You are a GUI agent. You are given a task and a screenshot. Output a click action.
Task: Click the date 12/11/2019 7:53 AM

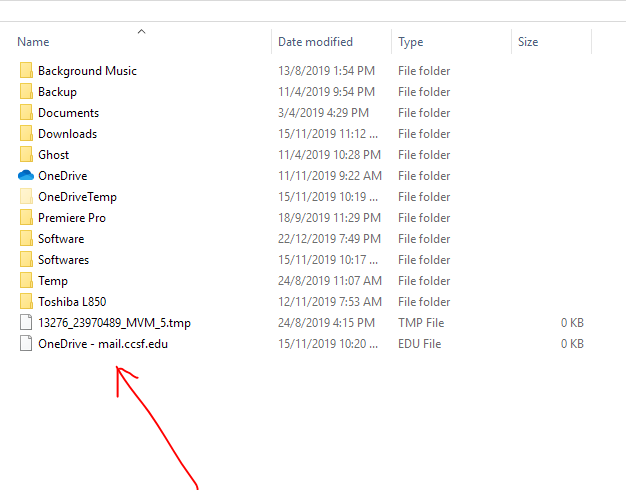[x=330, y=302]
